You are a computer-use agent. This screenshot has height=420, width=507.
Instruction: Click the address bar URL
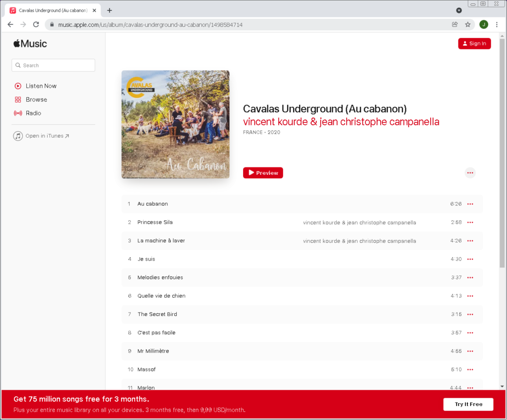[x=151, y=25]
